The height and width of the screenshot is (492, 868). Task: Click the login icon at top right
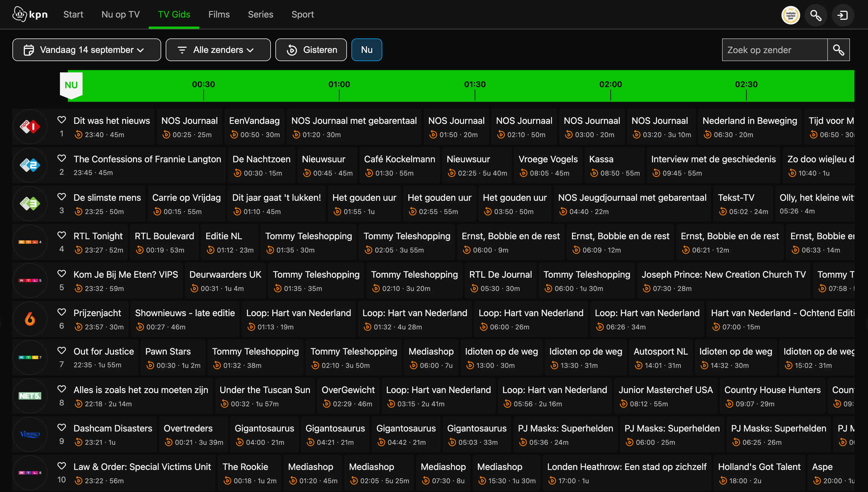pos(843,15)
